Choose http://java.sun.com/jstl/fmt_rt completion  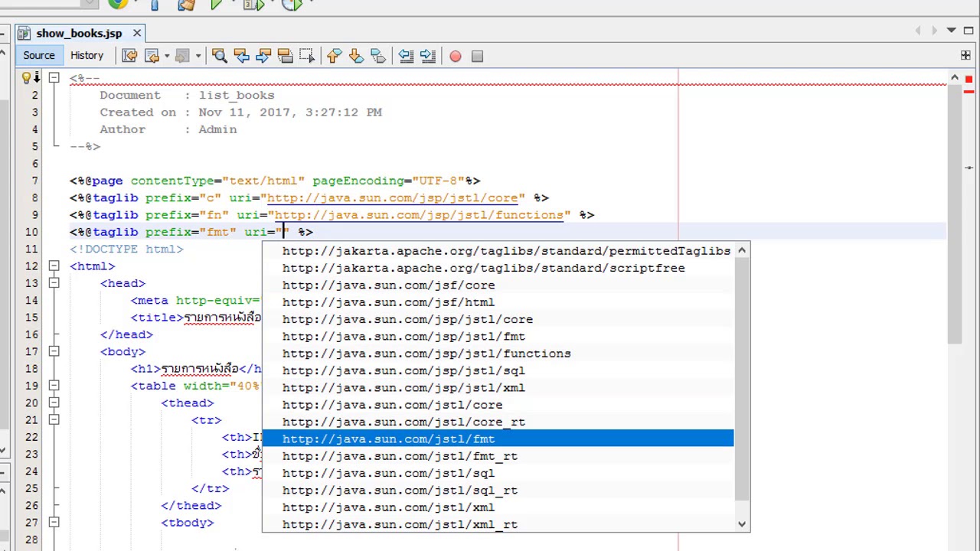[498, 455]
